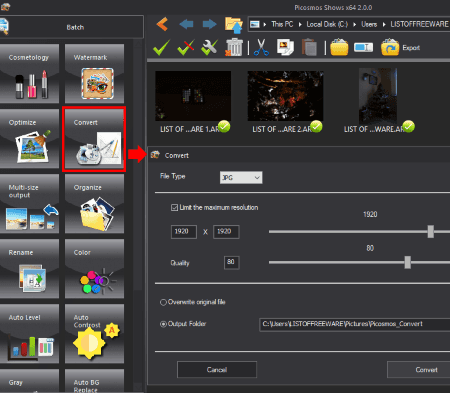Image resolution: width=450 pixels, height=393 pixels.
Task: Click the Quality value field 80
Action: coord(232,262)
